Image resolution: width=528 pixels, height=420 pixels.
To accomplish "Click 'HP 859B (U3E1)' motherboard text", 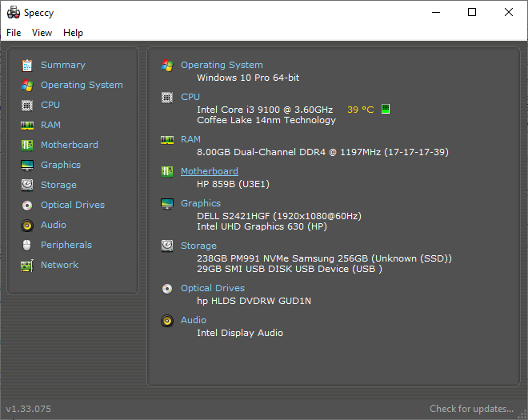I will coord(233,184).
